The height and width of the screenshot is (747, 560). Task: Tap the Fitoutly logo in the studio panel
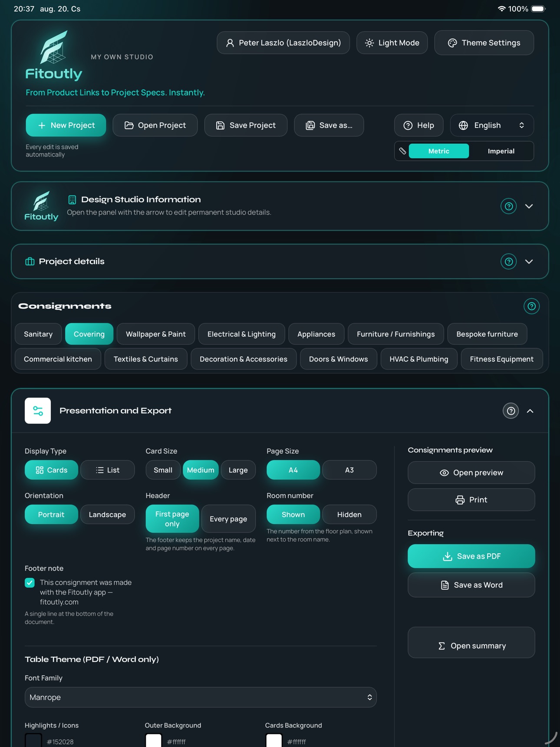[41, 206]
